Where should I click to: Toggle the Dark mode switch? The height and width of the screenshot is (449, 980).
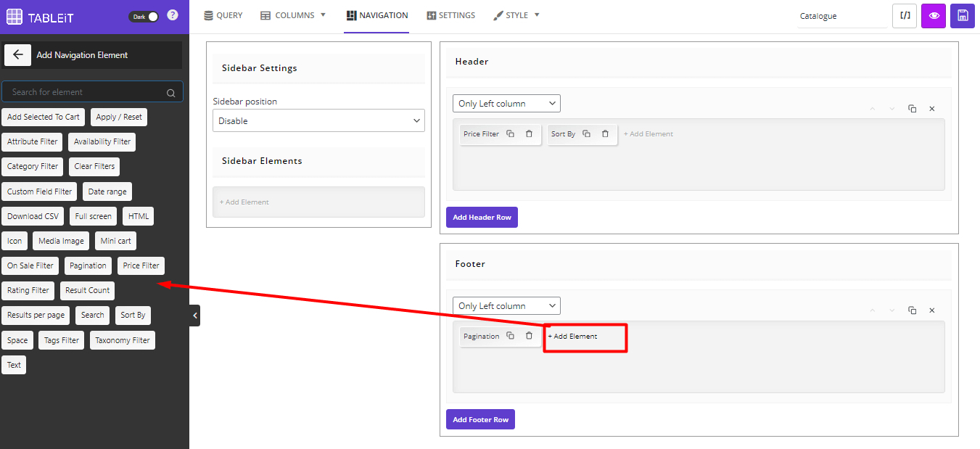pos(143,16)
